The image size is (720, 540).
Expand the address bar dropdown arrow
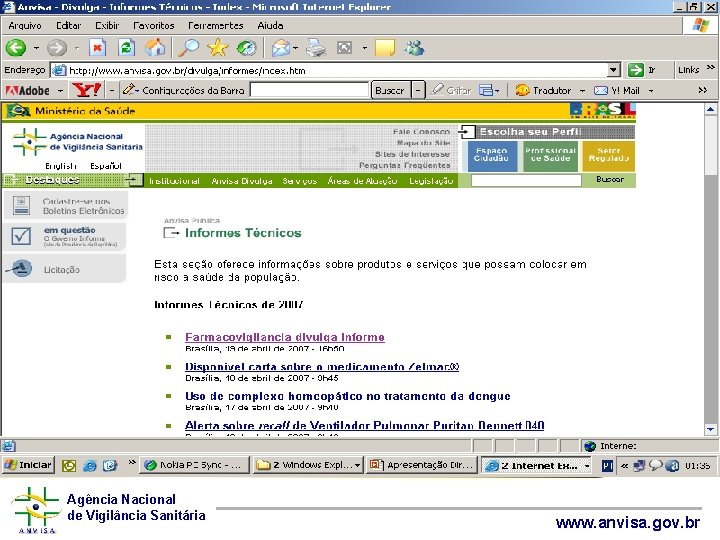pyautogui.click(x=613, y=70)
